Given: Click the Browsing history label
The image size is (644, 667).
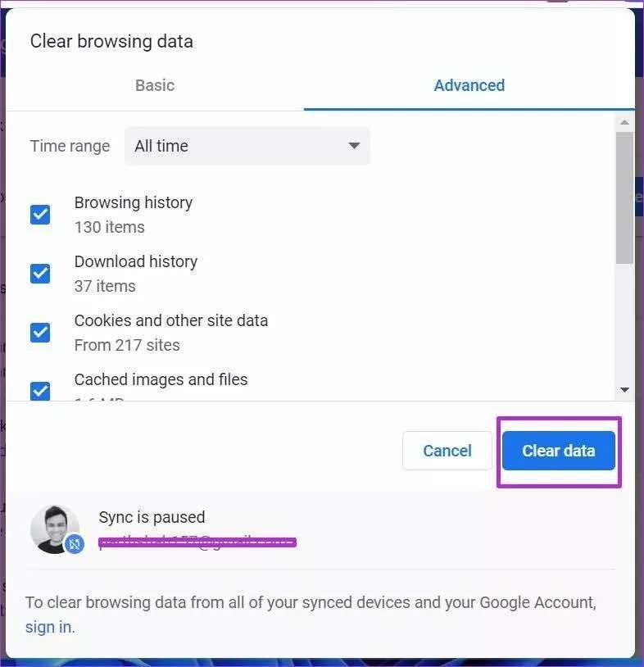Looking at the screenshot, I should (133, 203).
